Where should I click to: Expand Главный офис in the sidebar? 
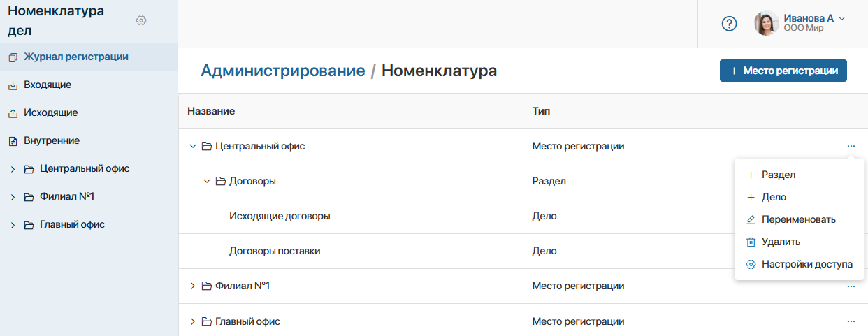click(x=13, y=225)
